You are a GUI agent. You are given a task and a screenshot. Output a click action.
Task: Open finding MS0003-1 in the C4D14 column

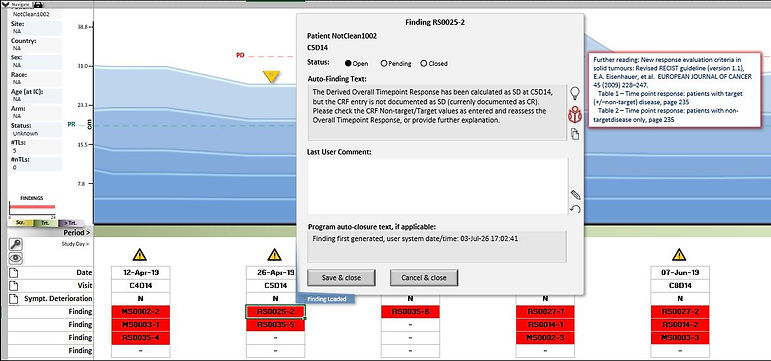coord(141,325)
